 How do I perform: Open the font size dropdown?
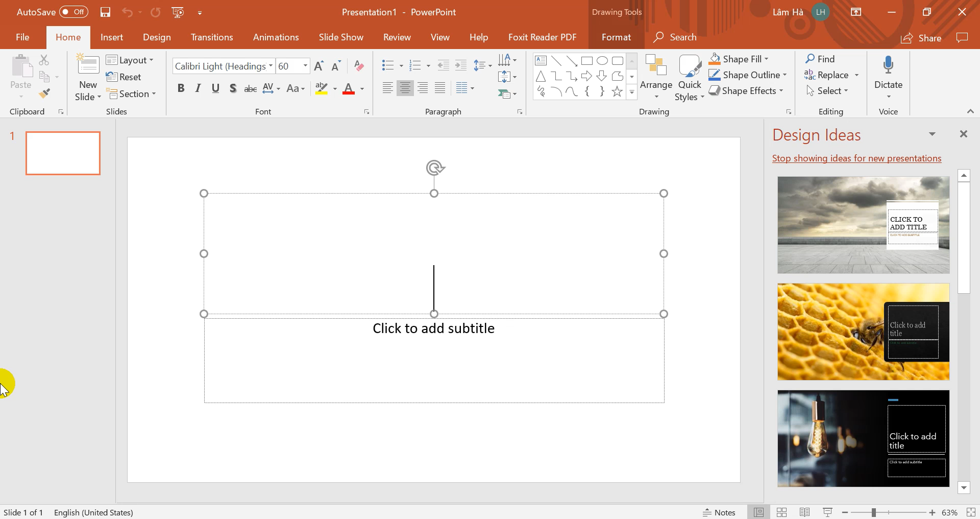click(x=305, y=66)
